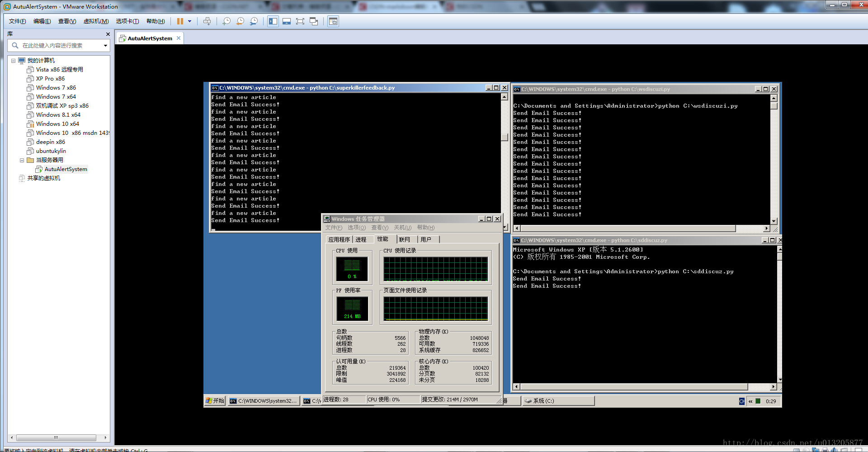Viewport: 868px width, 452px height.
Task: Send Ctrl+Alt+Del to virtual machine
Action: [207, 21]
